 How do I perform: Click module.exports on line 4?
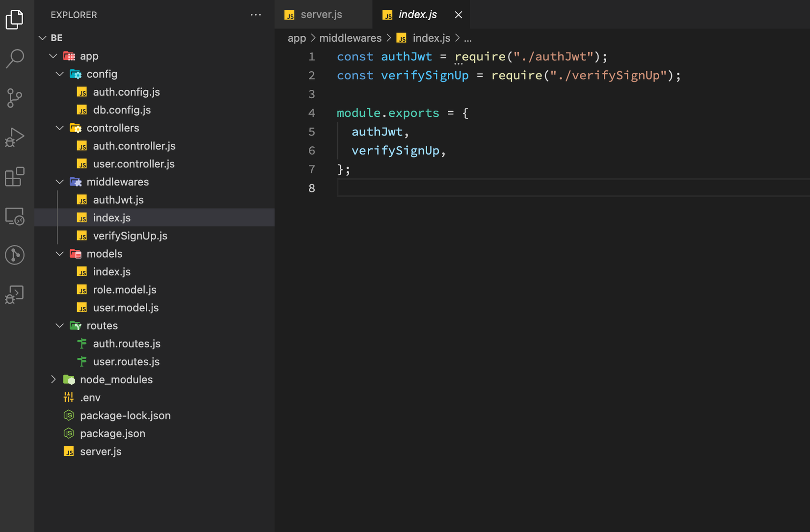[x=388, y=113]
